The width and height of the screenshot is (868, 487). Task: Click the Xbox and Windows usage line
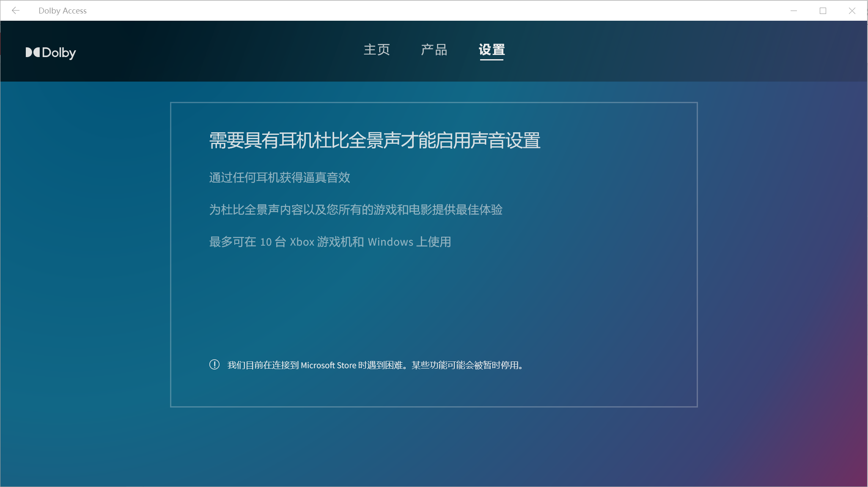[330, 242]
